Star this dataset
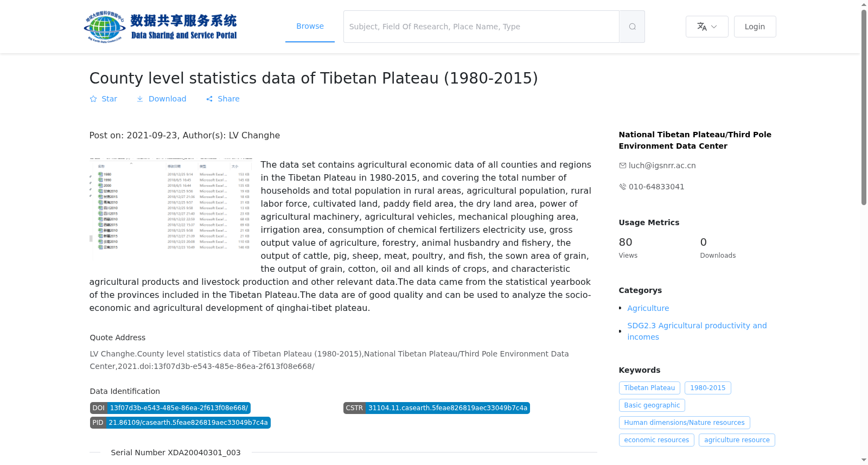 click(103, 99)
